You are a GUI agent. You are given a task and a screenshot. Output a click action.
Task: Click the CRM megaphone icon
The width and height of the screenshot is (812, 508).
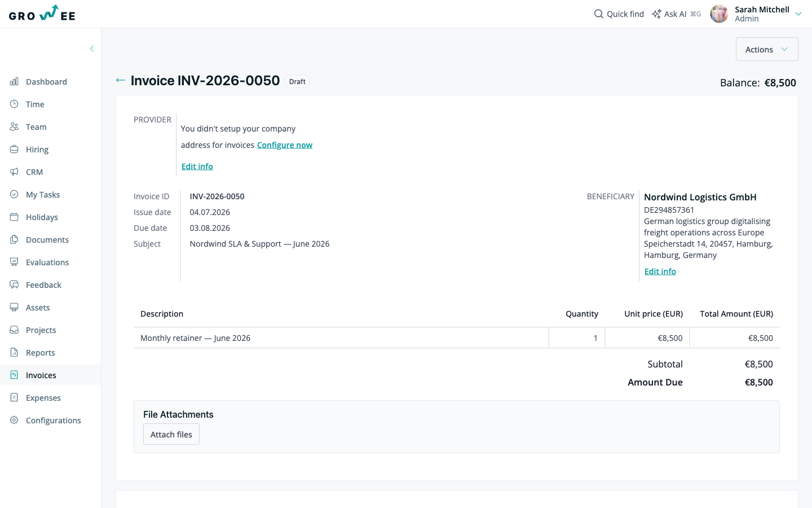pyautogui.click(x=14, y=172)
